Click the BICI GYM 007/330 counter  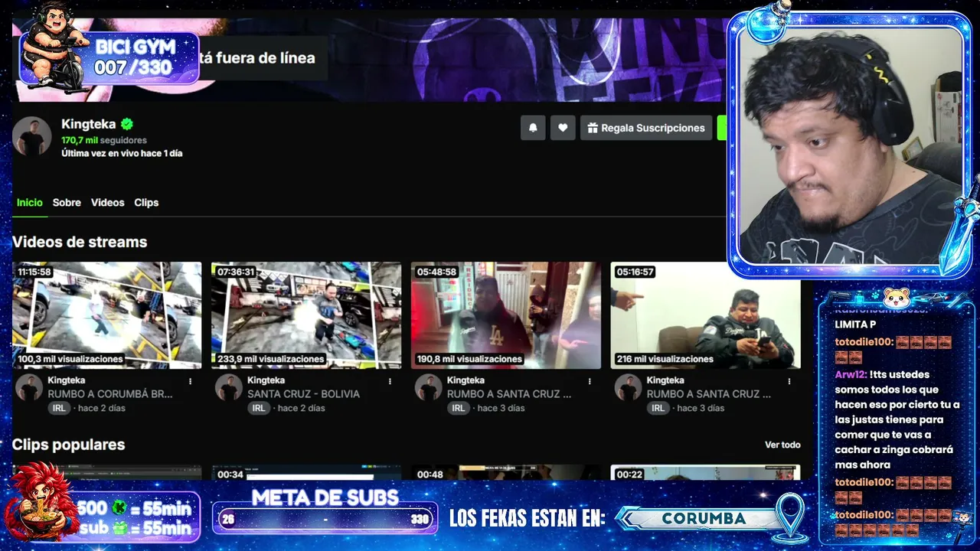(134, 57)
